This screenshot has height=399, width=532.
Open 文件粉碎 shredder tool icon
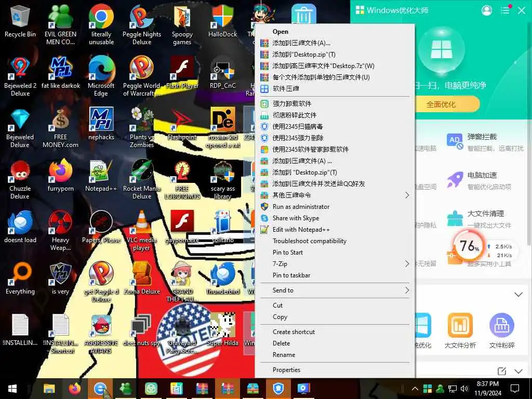point(502,331)
